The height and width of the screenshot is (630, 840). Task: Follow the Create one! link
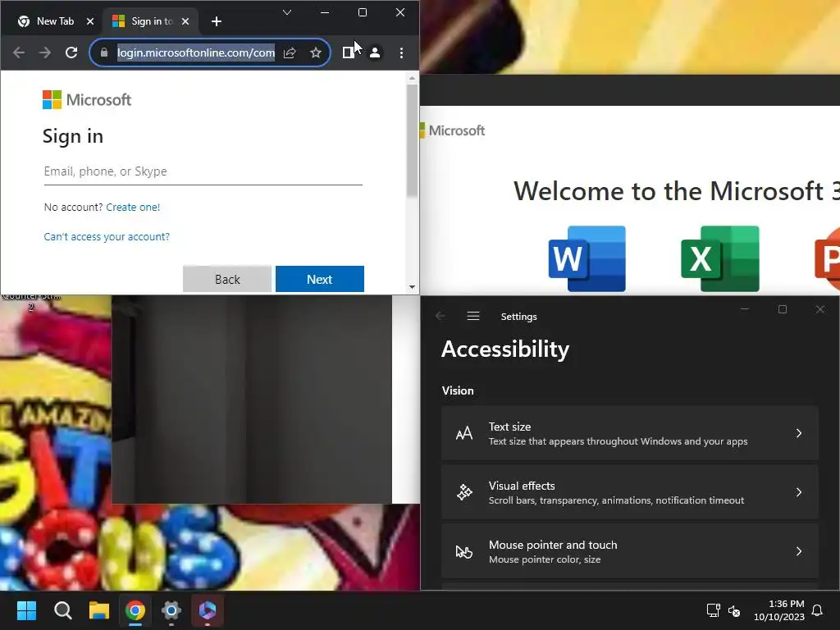133,208
